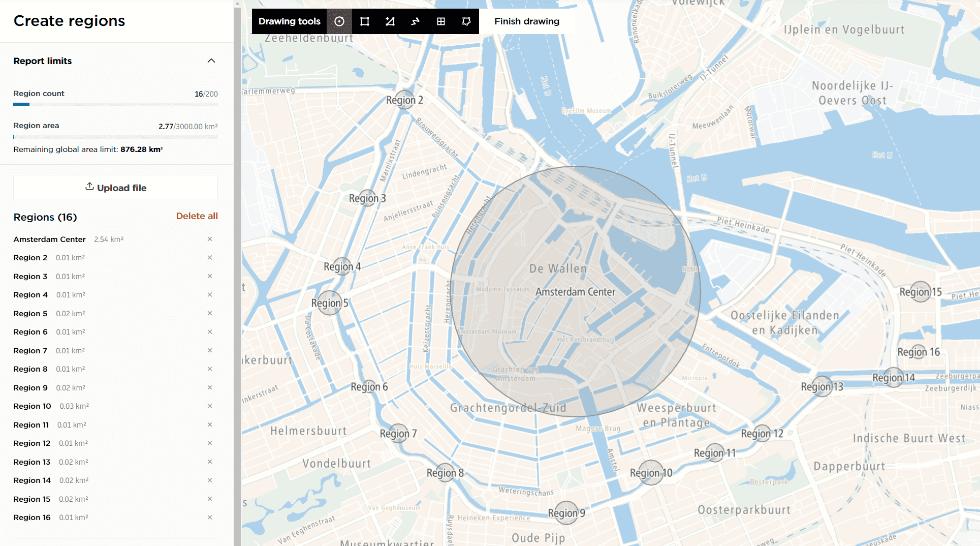Screen dimensions: 980x546
Task: Click the Delete all link
Action: point(197,216)
